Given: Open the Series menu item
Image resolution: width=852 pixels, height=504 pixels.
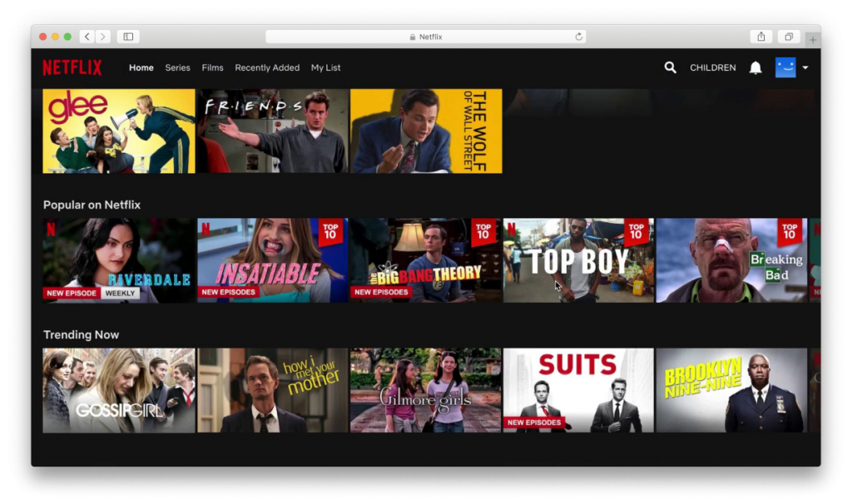Looking at the screenshot, I should (x=178, y=67).
